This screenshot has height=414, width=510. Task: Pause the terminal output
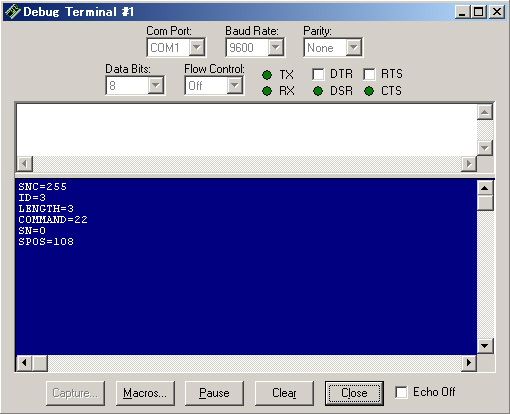pos(214,393)
